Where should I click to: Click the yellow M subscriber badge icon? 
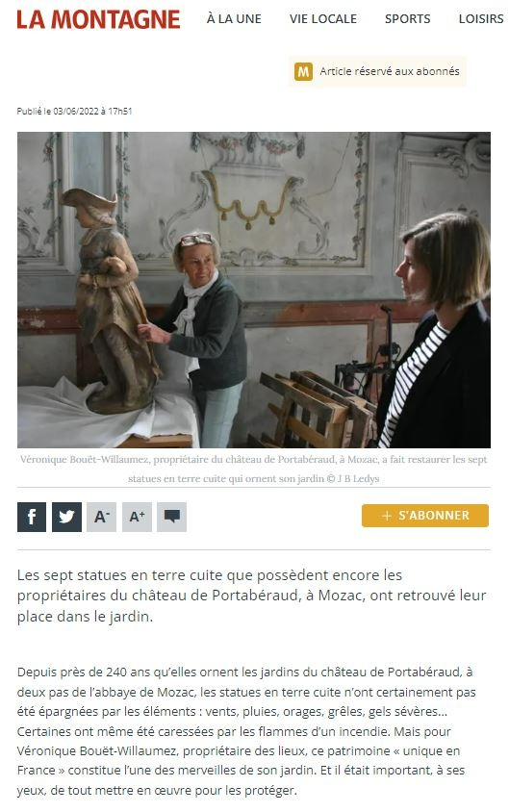303,71
